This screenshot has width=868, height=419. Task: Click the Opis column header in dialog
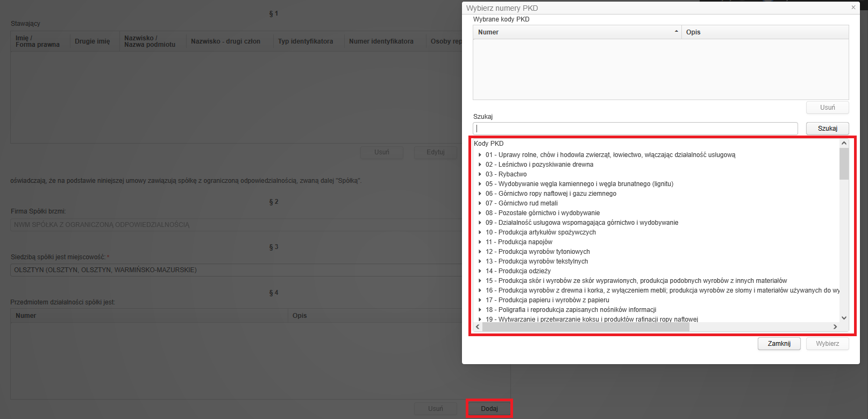pyautogui.click(x=765, y=32)
